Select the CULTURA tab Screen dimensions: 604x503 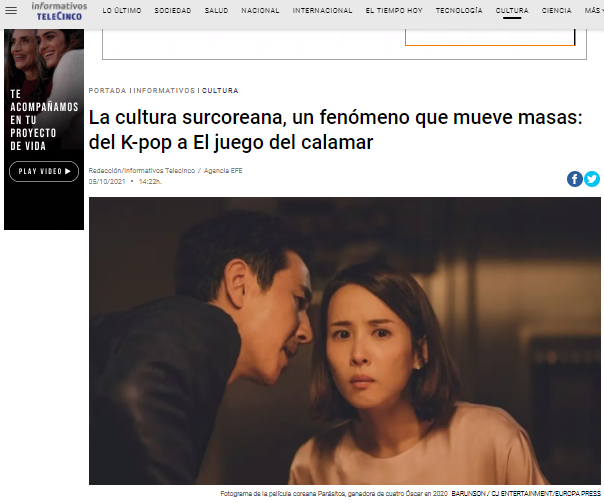tap(512, 11)
